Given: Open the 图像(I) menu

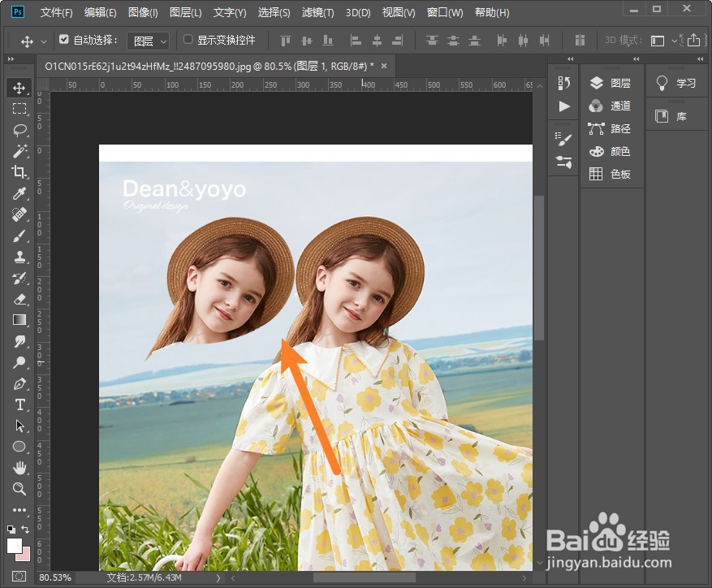Looking at the screenshot, I should (143, 13).
